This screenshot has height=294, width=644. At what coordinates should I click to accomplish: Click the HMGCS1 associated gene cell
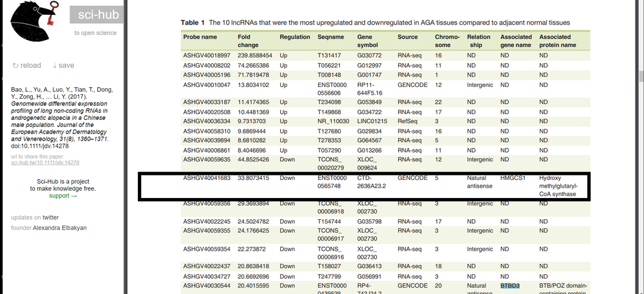click(x=515, y=177)
